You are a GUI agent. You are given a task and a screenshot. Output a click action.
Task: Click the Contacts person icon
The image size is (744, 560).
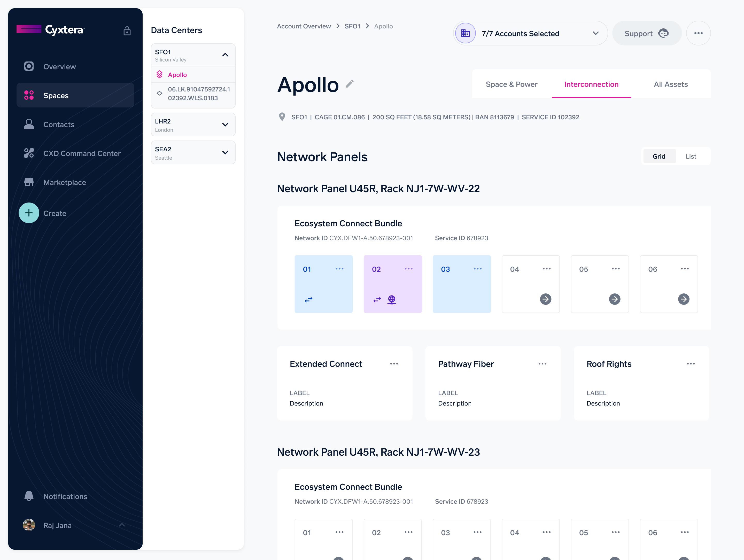(29, 124)
